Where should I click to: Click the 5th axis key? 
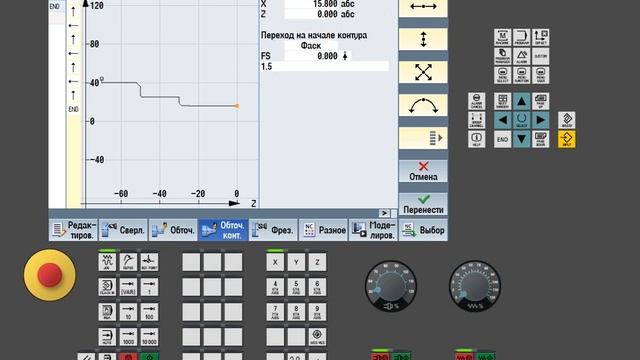coord(296,287)
